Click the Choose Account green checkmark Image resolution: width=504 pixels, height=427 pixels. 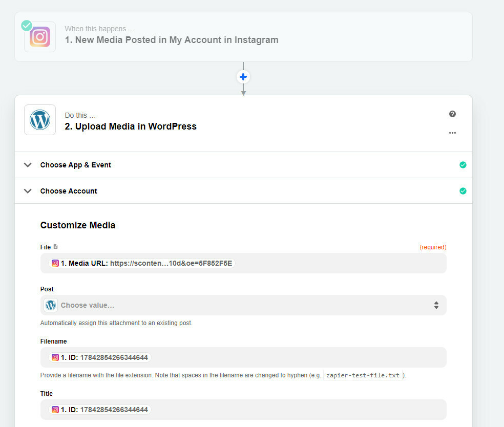click(463, 191)
